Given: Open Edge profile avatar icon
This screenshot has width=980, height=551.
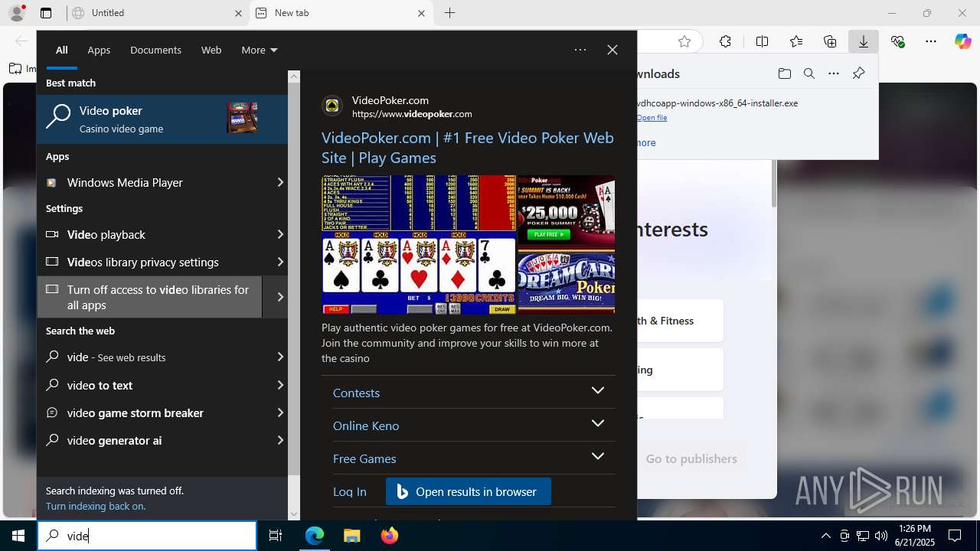Looking at the screenshot, I should 17,13.
